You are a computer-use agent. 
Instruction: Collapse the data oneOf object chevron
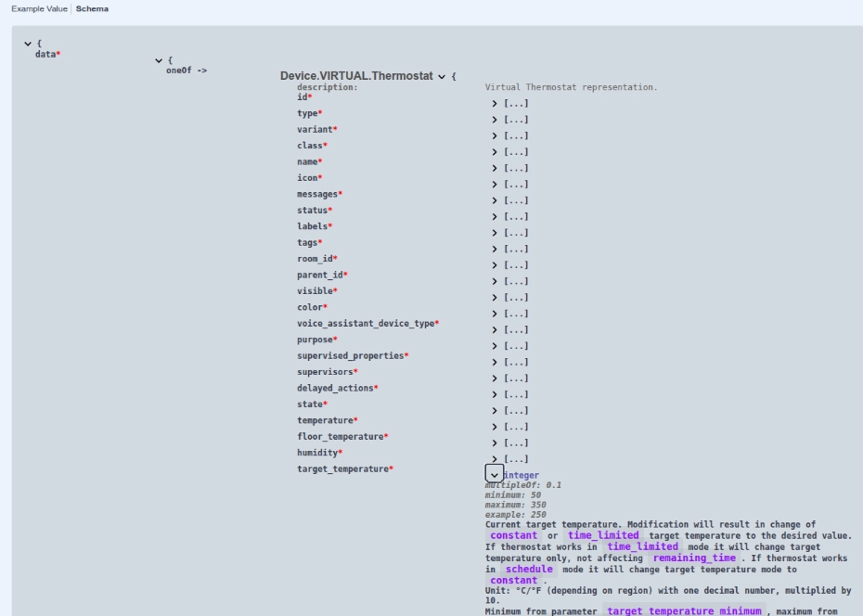159,60
